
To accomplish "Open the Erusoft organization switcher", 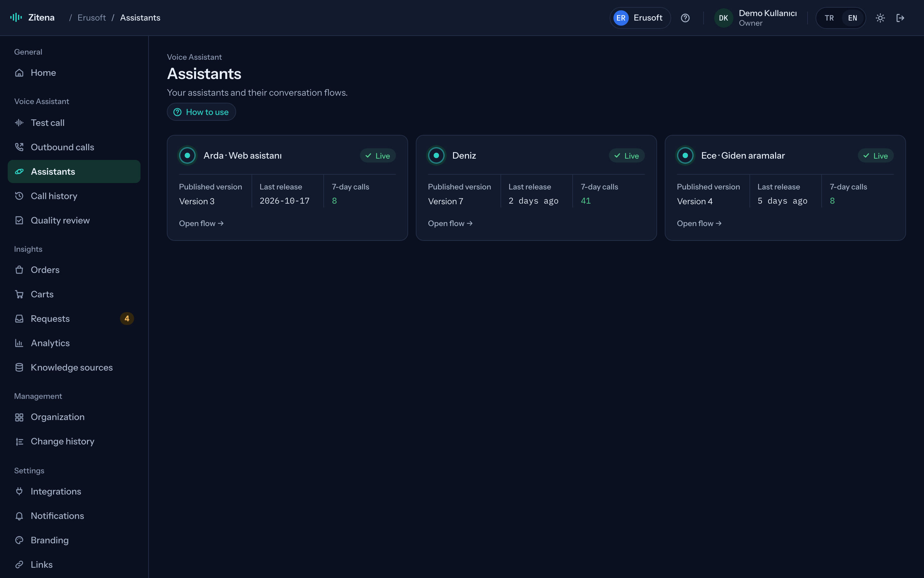I will (x=640, y=18).
